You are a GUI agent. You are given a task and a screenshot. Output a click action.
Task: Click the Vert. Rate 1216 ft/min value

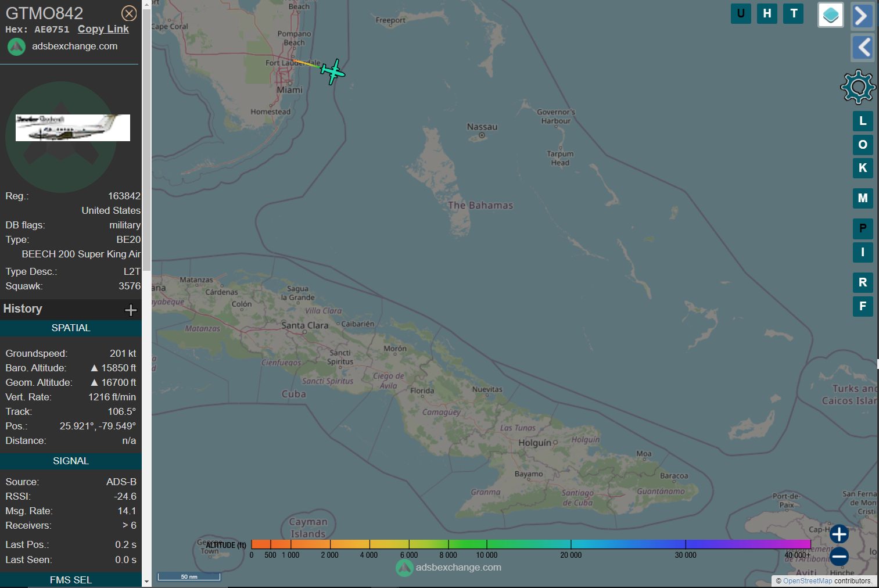(112, 397)
